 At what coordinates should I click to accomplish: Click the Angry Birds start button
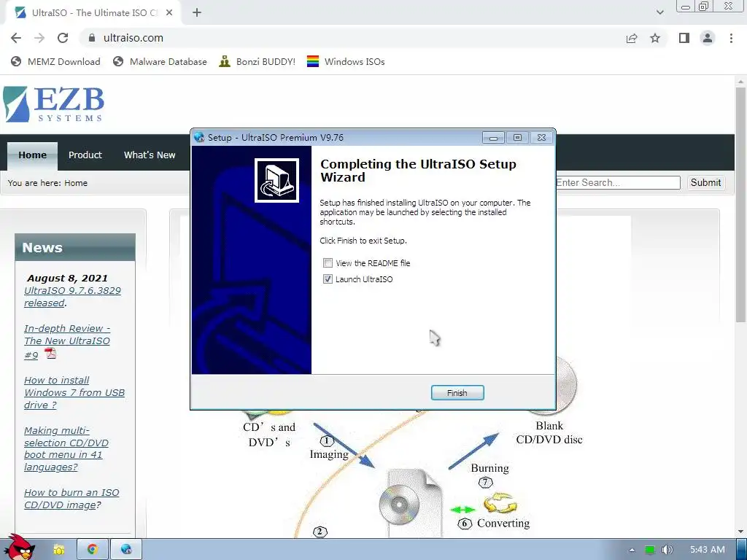(20, 548)
